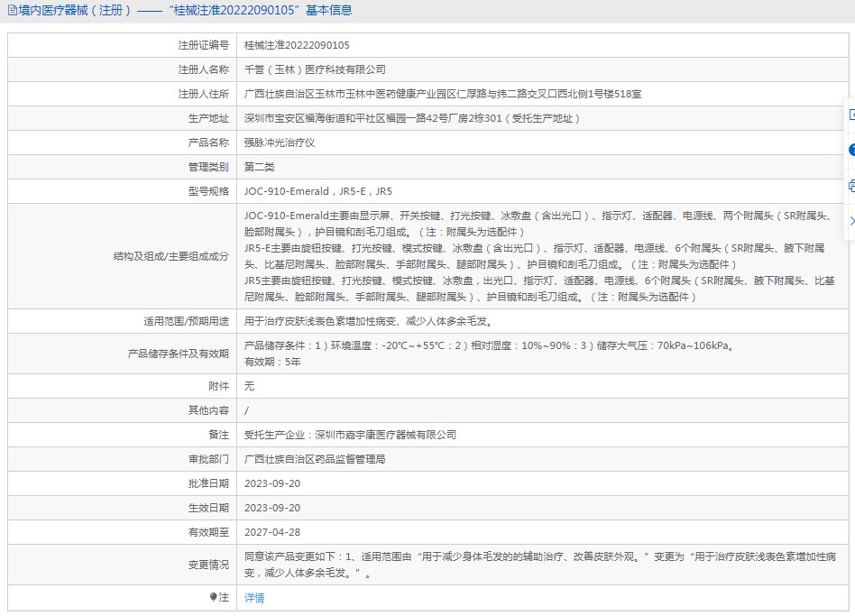Click the 结构及组成/主要组成成分 label
The height and width of the screenshot is (616, 855).
(170, 256)
